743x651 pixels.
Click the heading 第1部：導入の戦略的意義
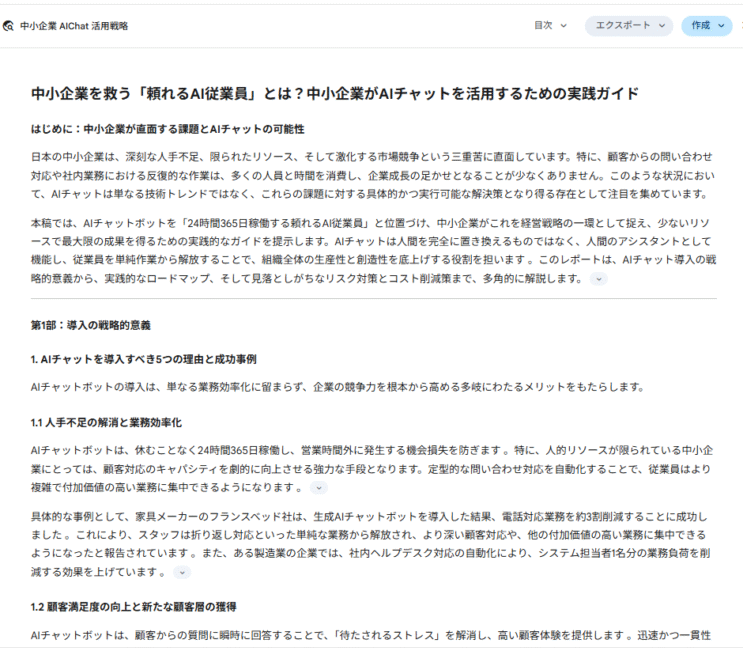[x=91, y=325]
